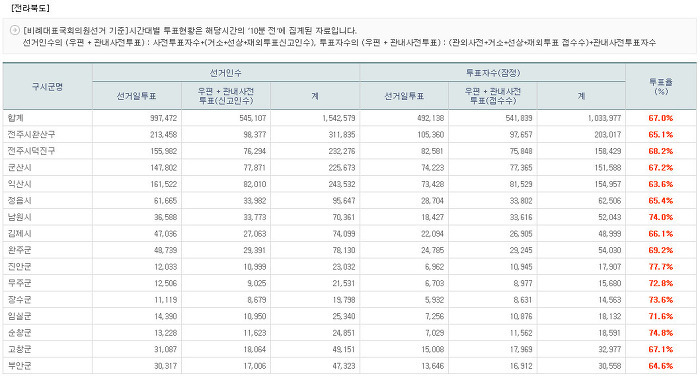Click the 우편 + 관내사전투표(신고인수) header
The height and width of the screenshot is (380, 700).
(x=225, y=96)
